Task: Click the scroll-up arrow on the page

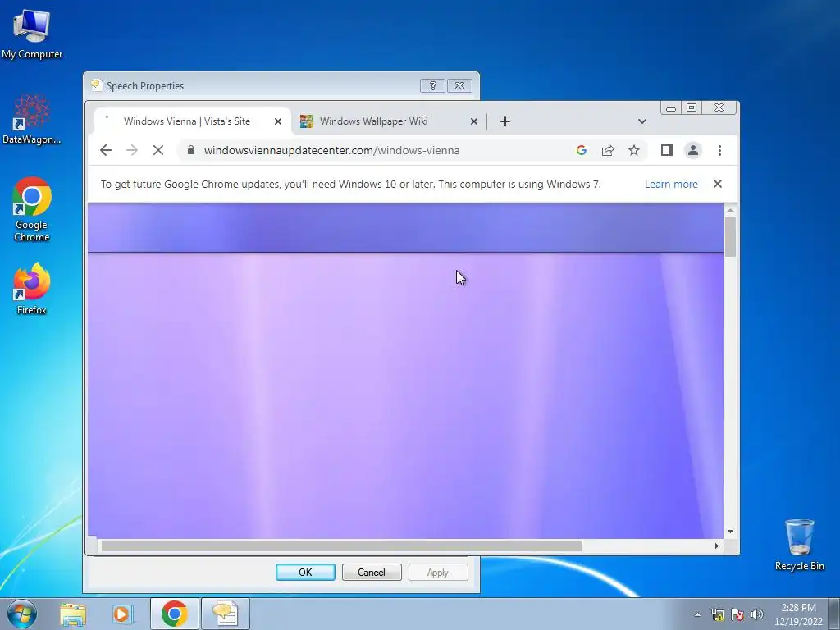Action: [x=730, y=210]
